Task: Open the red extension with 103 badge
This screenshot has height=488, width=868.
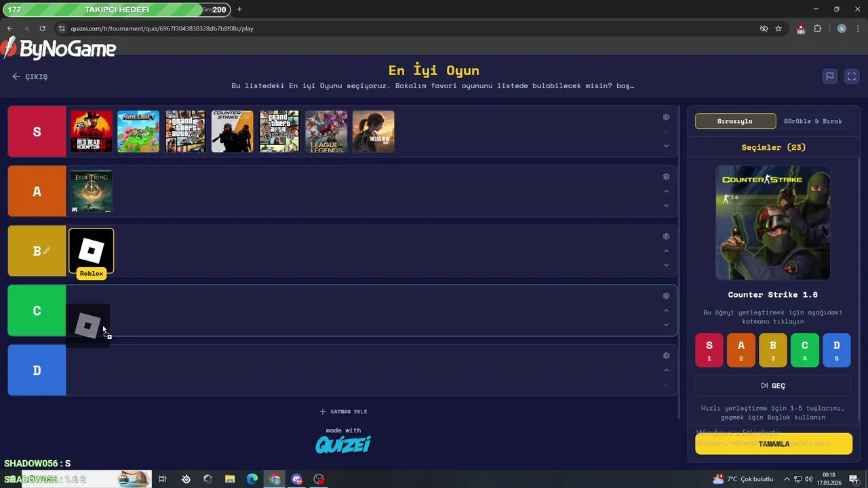Action: [801, 28]
